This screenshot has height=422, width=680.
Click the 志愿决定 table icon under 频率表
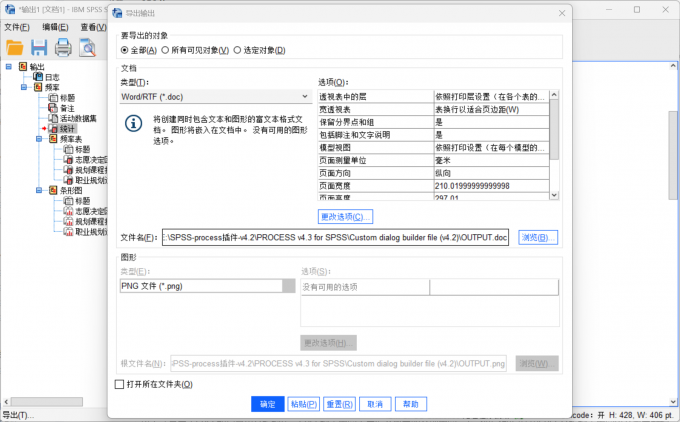click(68, 160)
